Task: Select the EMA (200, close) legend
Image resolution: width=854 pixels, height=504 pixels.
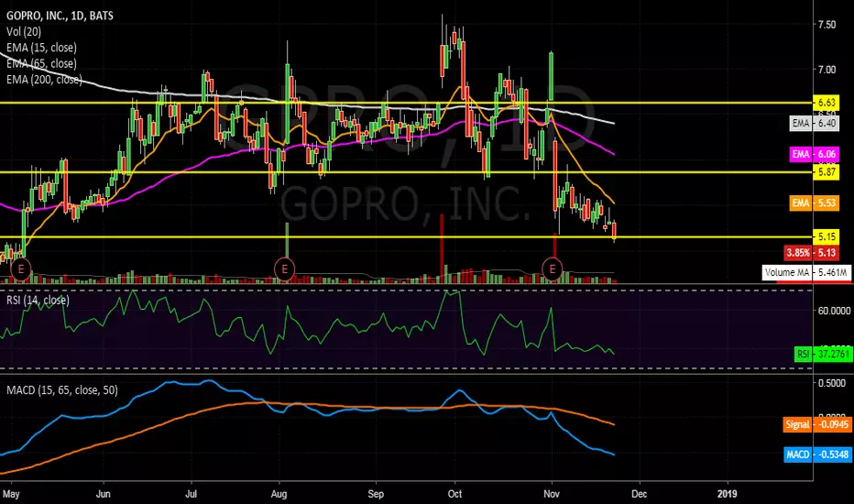Action: coord(44,80)
